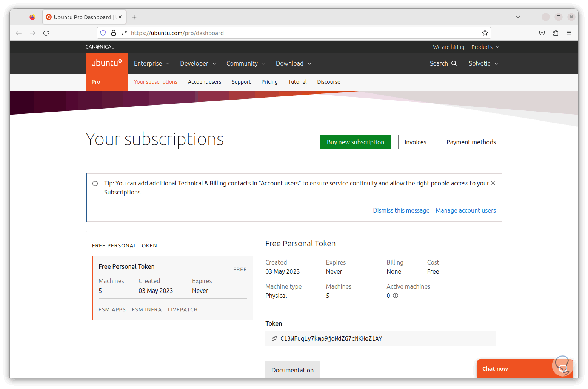Open the Support tab
Viewport: 588px width, 389px height.
tap(241, 82)
